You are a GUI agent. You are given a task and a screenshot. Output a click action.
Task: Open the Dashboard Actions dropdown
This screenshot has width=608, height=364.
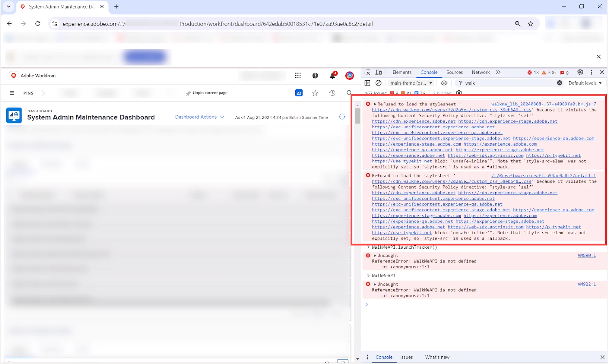(199, 117)
